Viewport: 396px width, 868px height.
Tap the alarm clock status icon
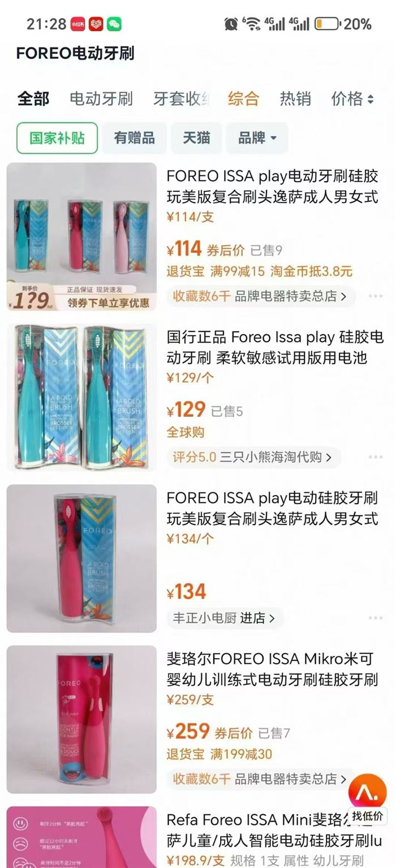[x=231, y=24]
